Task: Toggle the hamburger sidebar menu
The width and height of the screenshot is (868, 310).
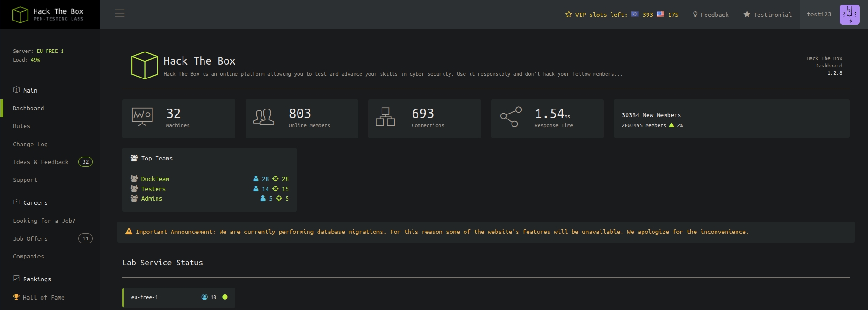Action: (x=120, y=13)
